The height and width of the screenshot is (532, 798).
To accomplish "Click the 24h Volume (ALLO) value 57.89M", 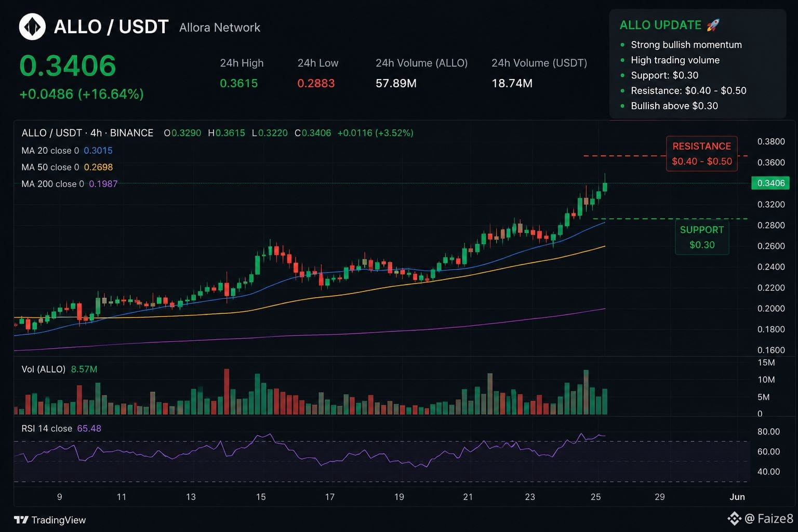I will [x=396, y=83].
